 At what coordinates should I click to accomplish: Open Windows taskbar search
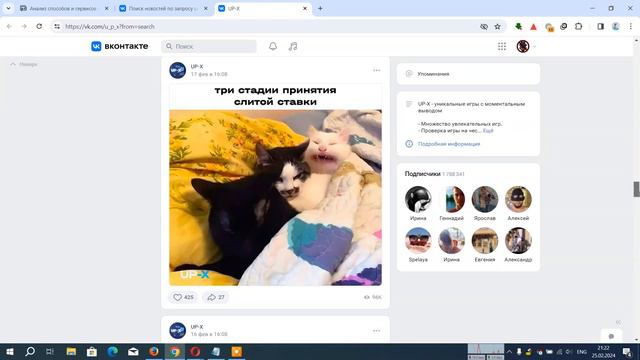[30, 351]
